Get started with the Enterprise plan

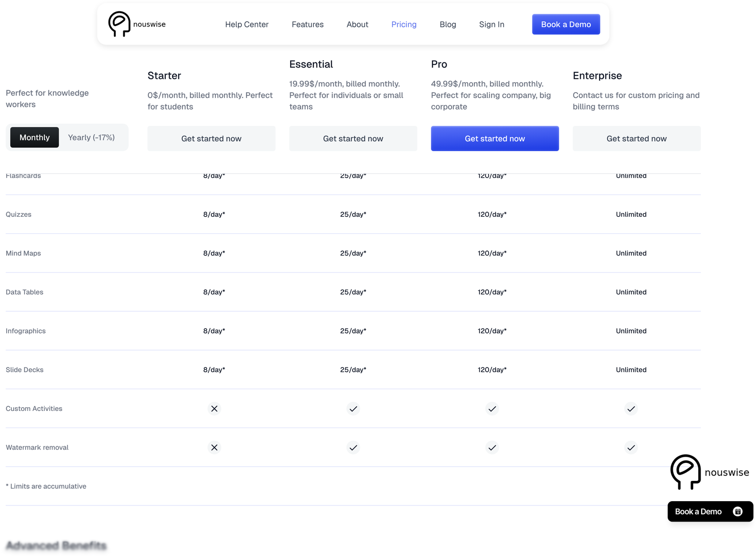tap(636, 138)
